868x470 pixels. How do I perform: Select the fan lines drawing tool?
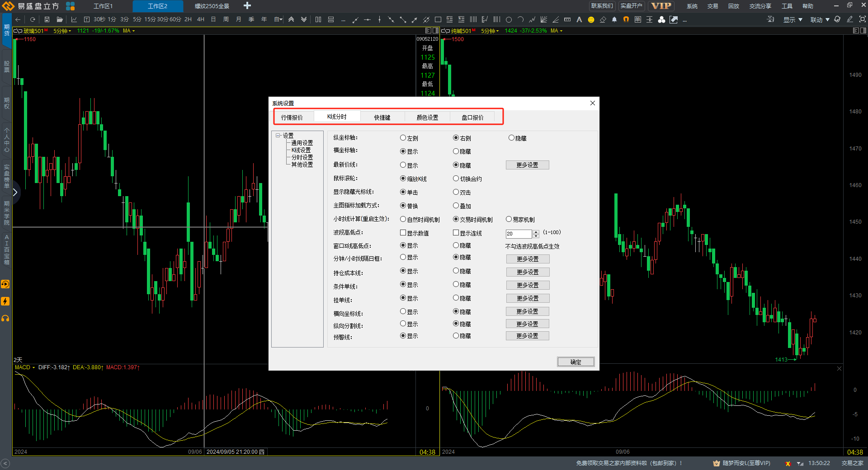[544, 19]
